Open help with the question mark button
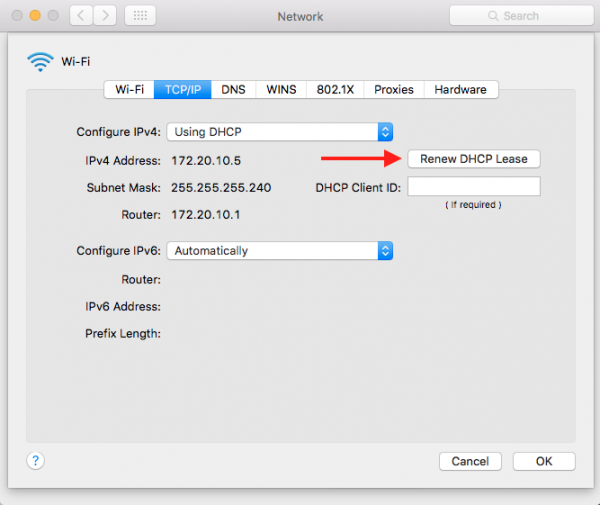600x505 pixels. click(35, 461)
